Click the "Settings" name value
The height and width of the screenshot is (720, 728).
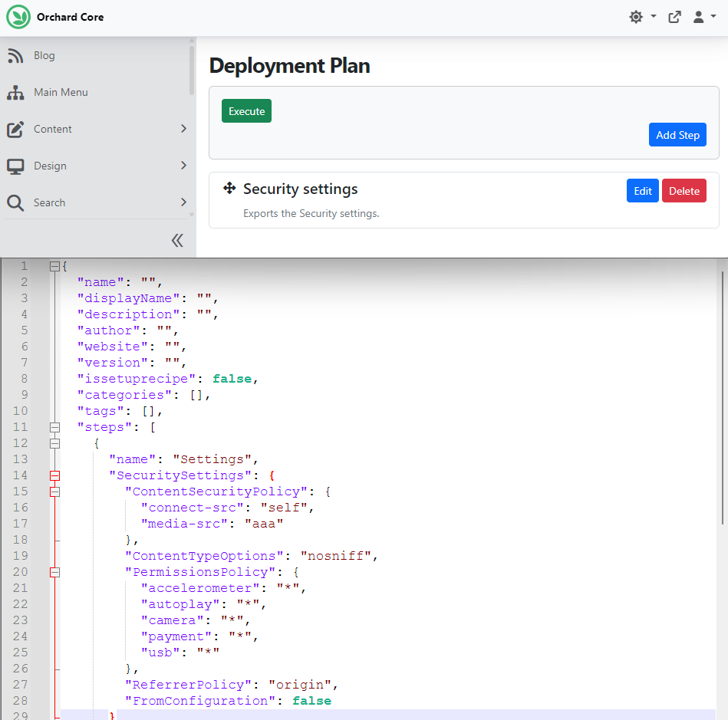[x=212, y=459]
